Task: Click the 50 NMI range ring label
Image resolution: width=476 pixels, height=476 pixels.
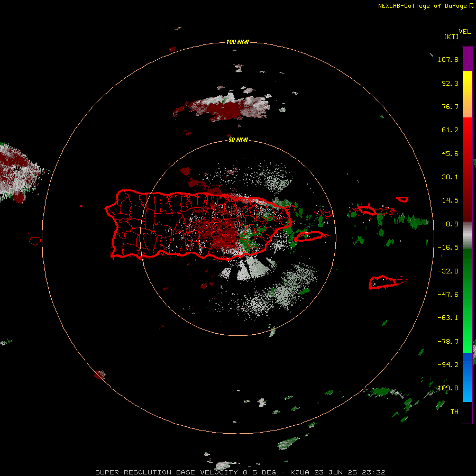Action: coord(238,140)
